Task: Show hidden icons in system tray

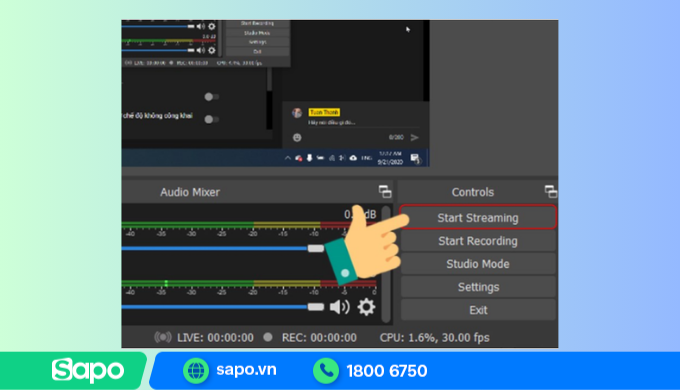Action: 288,158
